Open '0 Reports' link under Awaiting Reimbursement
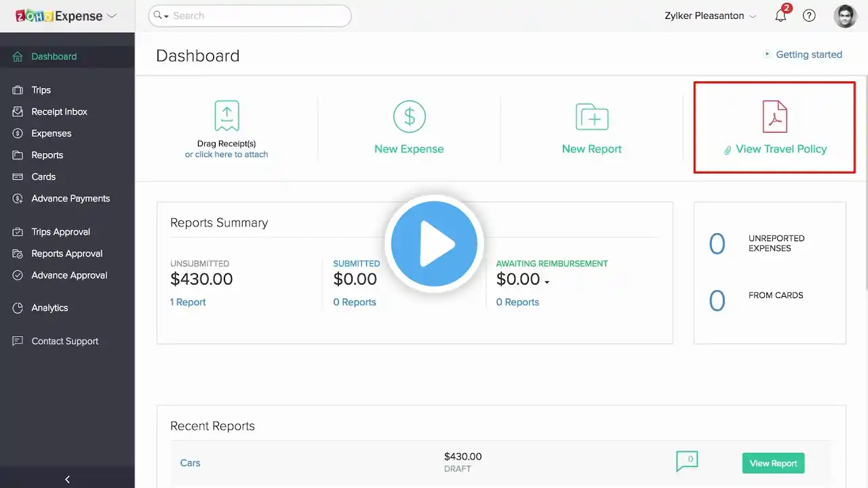Image resolution: width=868 pixels, height=488 pixels. 517,302
